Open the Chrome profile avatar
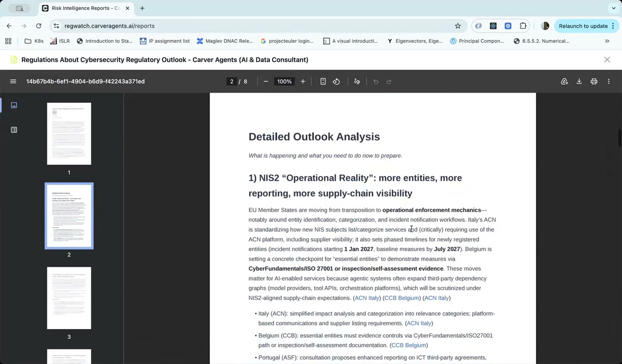Viewport: 622px width, 364px height. (545, 26)
